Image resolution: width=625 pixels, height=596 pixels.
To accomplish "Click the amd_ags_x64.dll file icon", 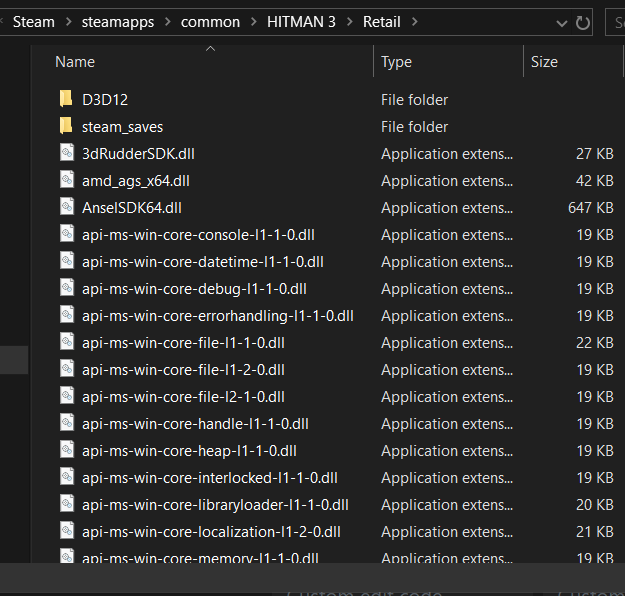I will tap(67, 179).
